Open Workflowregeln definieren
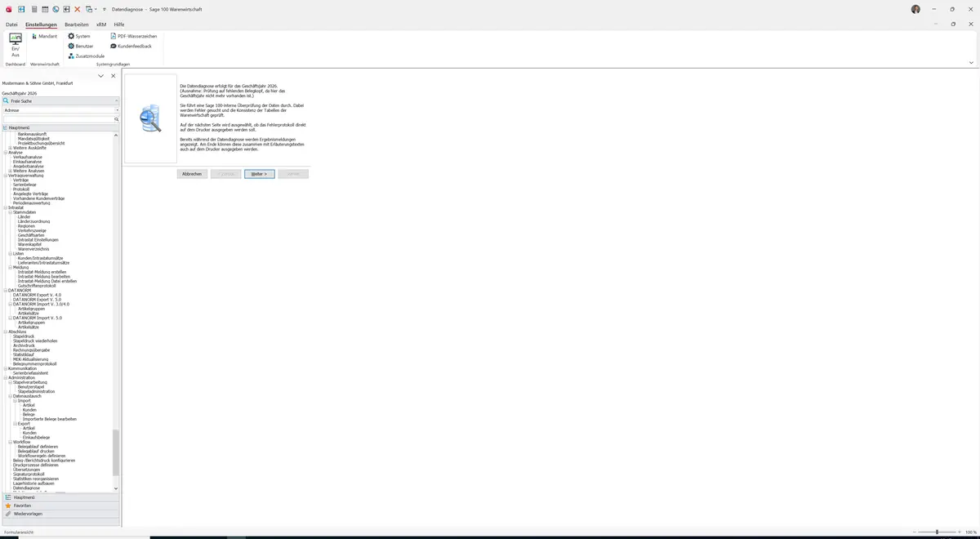Image resolution: width=980 pixels, height=539 pixels. pyautogui.click(x=42, y=456)
